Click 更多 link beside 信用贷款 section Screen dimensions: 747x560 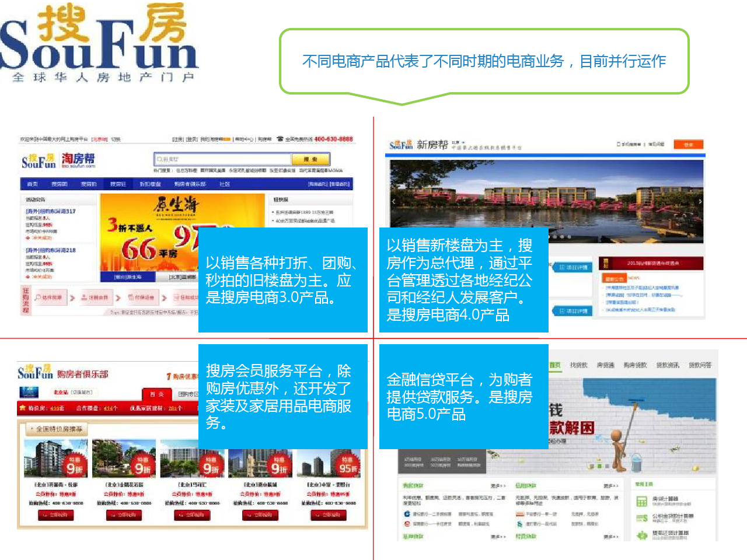[x=610, y=485]
